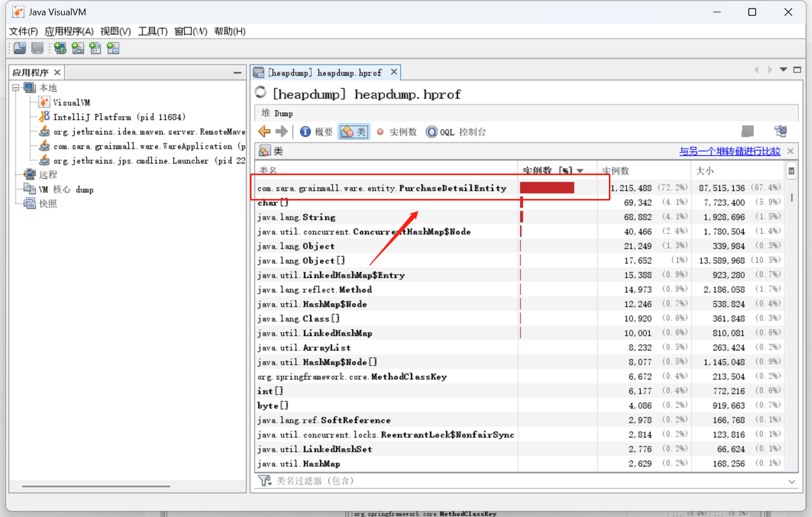Image resolution: width=812 pixels, height=517 pixels.
Task: Select the char[] class row
Action: (519, 202)
